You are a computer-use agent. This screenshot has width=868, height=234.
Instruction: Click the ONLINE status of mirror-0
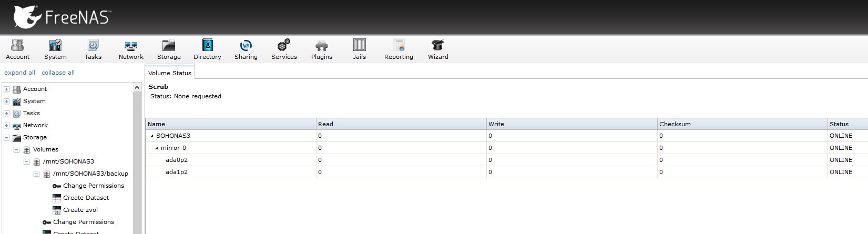[x=841, y=148]
